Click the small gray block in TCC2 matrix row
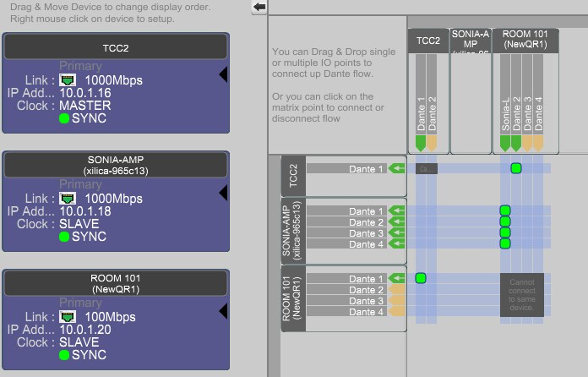588x377 pixels. point(427,168)
